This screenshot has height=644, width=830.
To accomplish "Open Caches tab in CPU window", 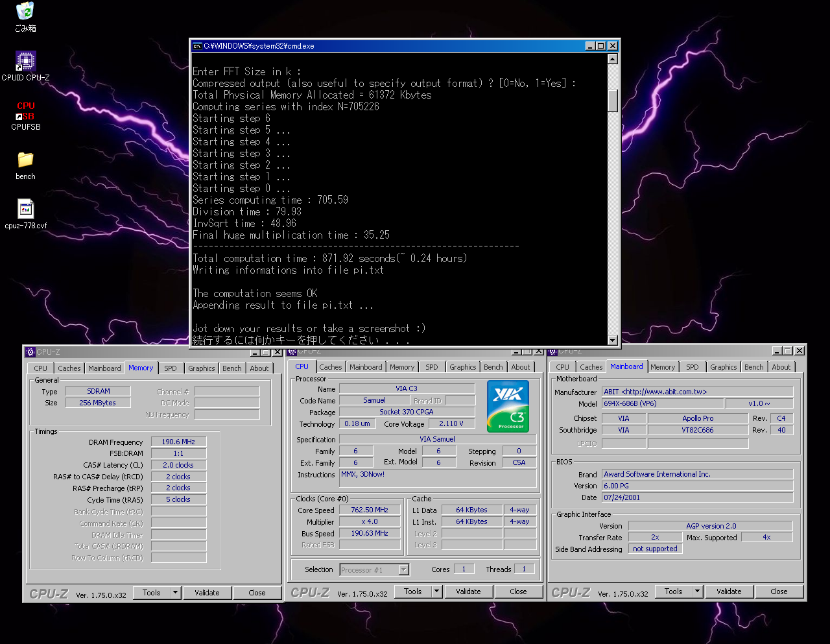I will tap(330, 367).
